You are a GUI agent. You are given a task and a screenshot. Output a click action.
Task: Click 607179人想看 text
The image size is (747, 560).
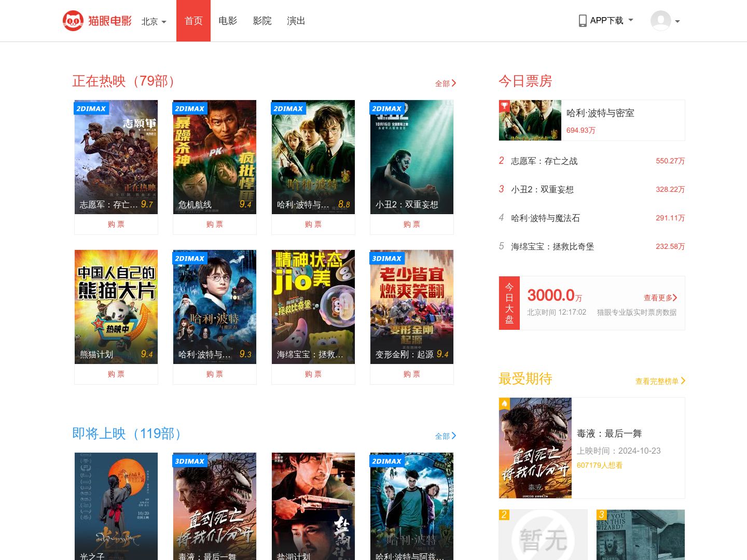[x=600, y=465]
